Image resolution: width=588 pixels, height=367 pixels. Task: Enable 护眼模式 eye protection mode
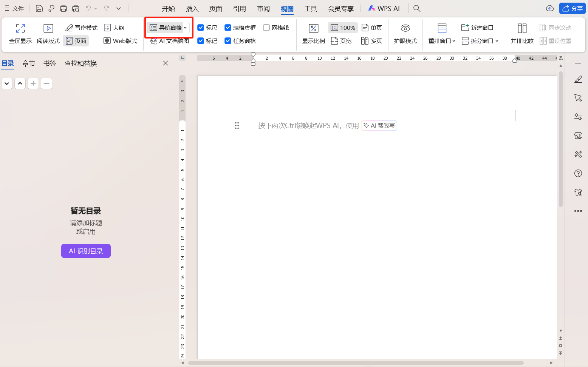[x=405, y=33]
